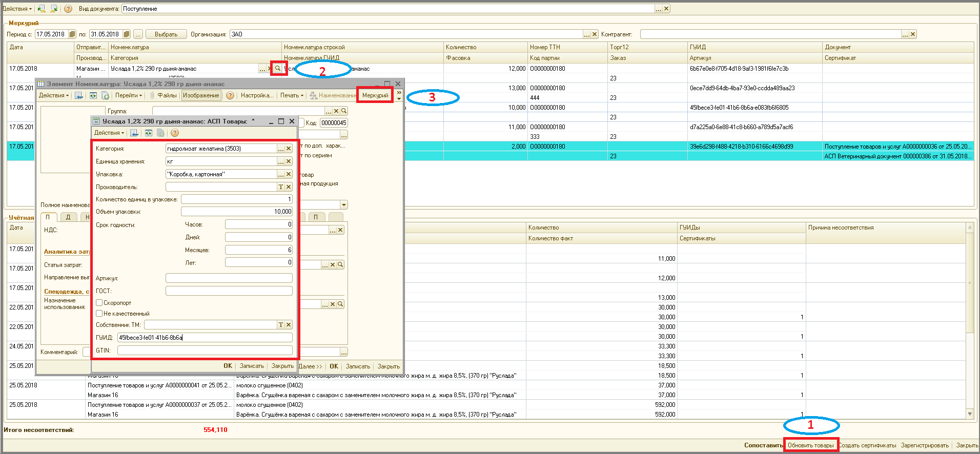Click Обновить товары at the bottom

(811, 445)
